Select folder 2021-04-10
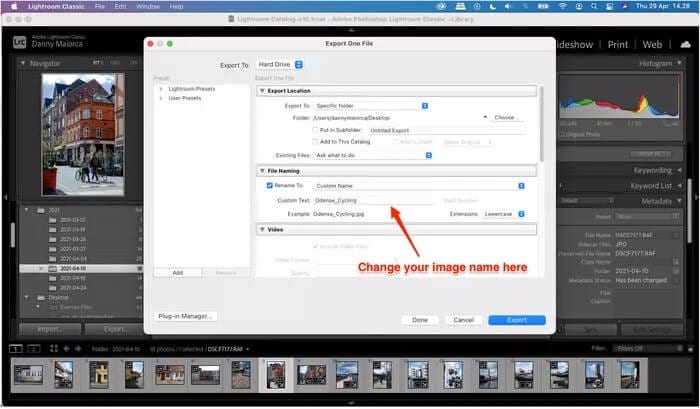Screen dimensions: 700x409 81,268
